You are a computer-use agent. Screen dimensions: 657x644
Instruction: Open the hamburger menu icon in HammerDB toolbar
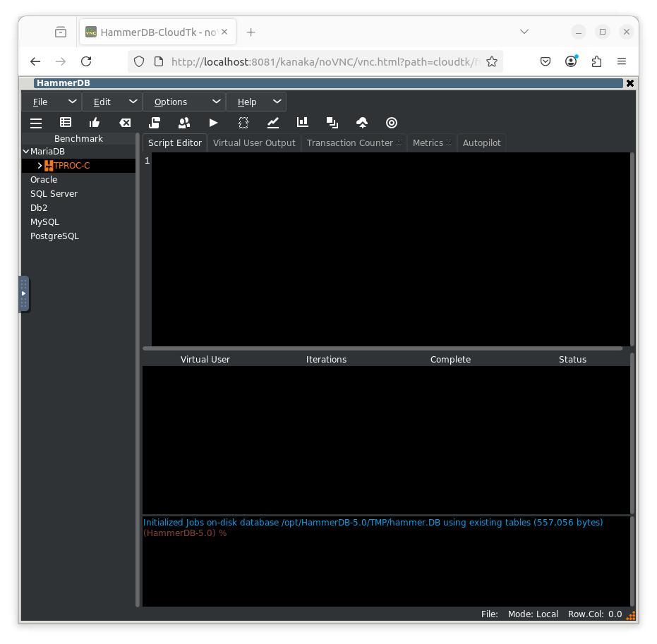(36, 123)
